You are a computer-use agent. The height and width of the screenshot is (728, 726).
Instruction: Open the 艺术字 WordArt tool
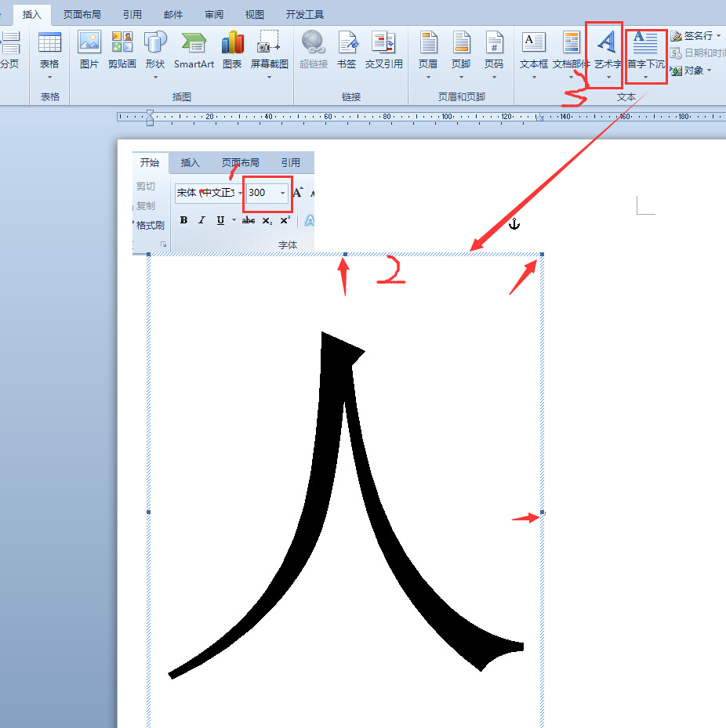coord(608,55)
